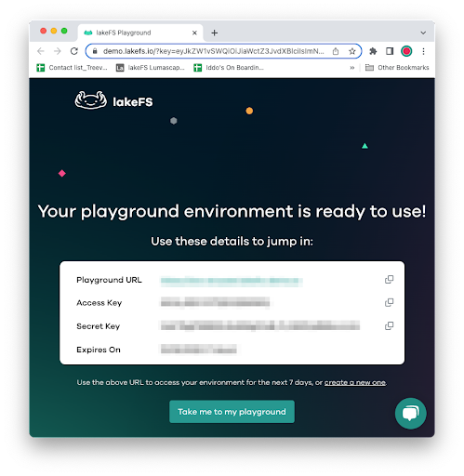Click the blurred Expires On value

(x=199, y=350)
